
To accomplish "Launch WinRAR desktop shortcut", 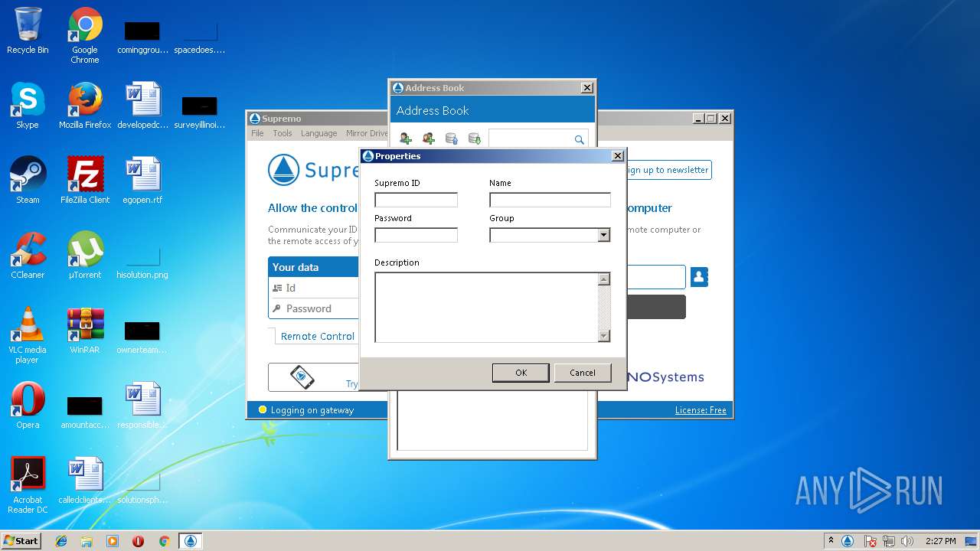I will tap(85, 331).
